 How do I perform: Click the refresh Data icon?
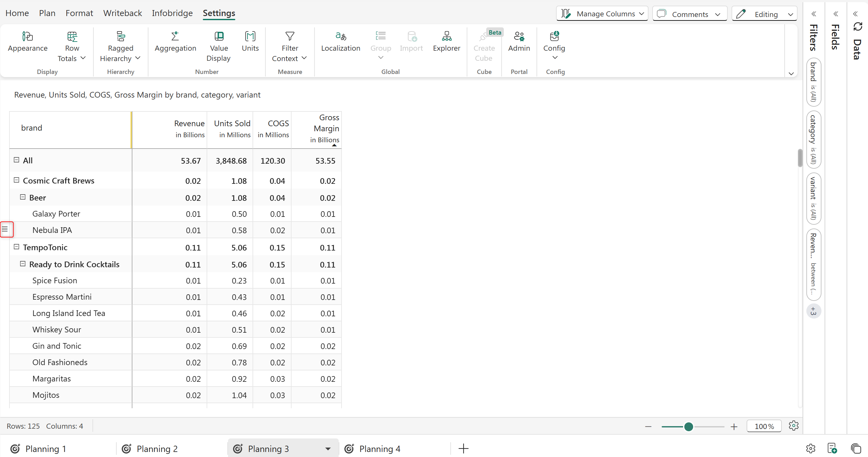858,27
